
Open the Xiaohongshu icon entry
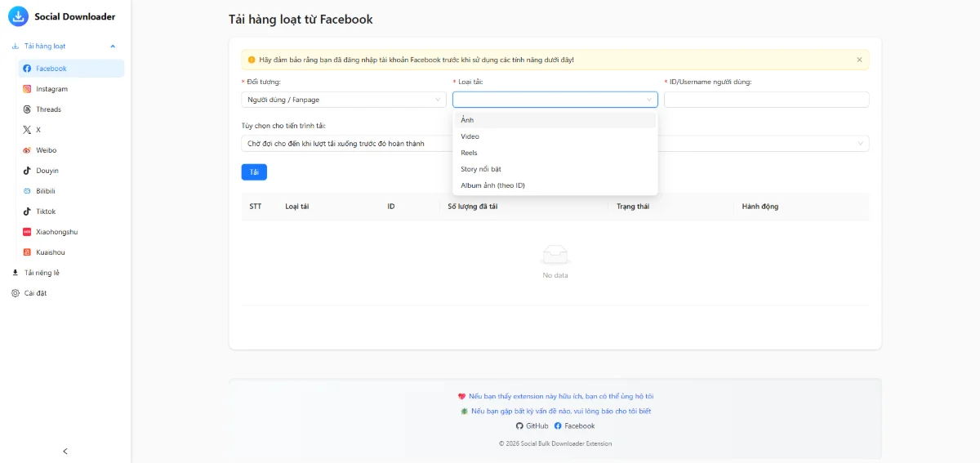pyautogui.click(x=27, y=232)
